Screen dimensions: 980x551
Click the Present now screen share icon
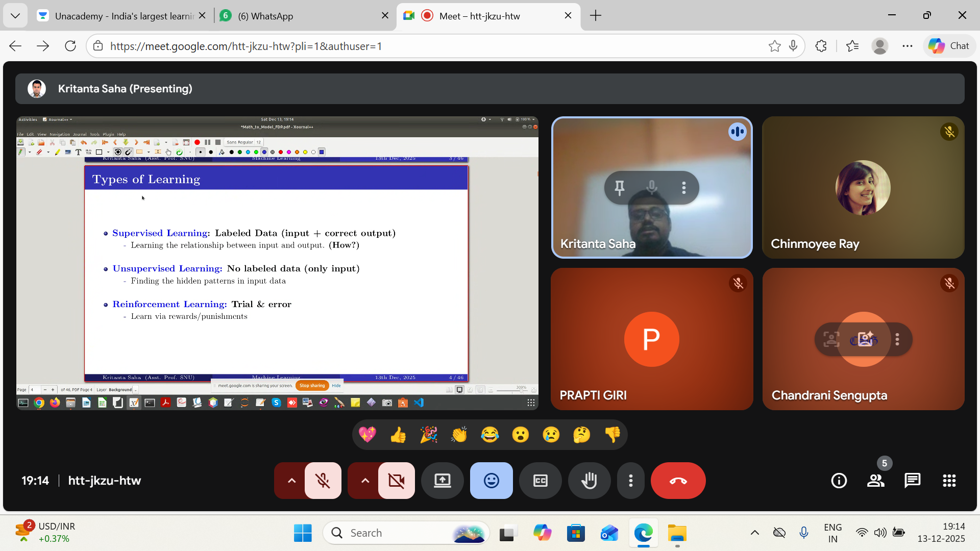[x=442, y=481]
